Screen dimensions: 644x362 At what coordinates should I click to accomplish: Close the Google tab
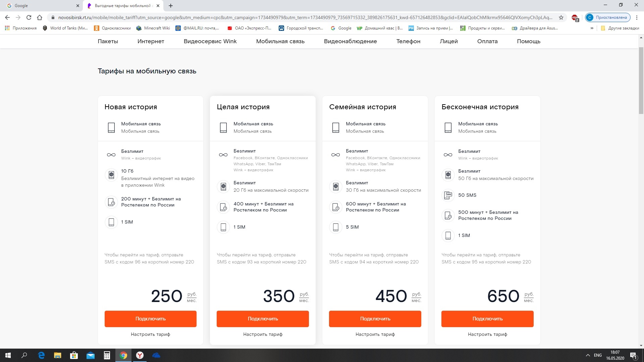[78, 6]
